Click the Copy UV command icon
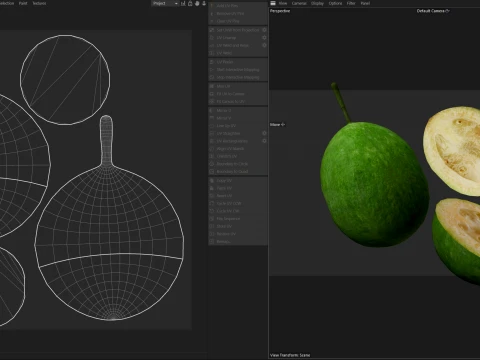Image resolution: width=480 pixels, height=360 pixels. point(211,180)
